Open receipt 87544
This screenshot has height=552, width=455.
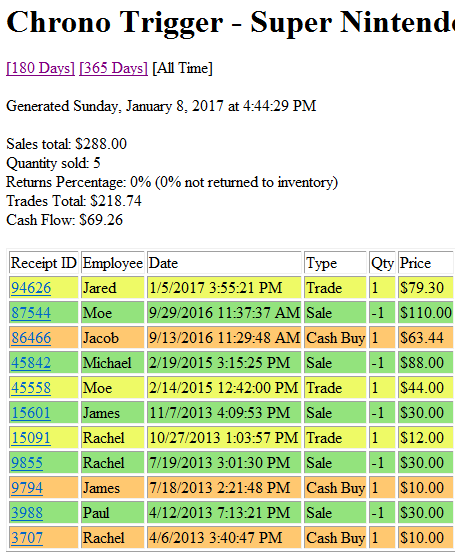31,313
